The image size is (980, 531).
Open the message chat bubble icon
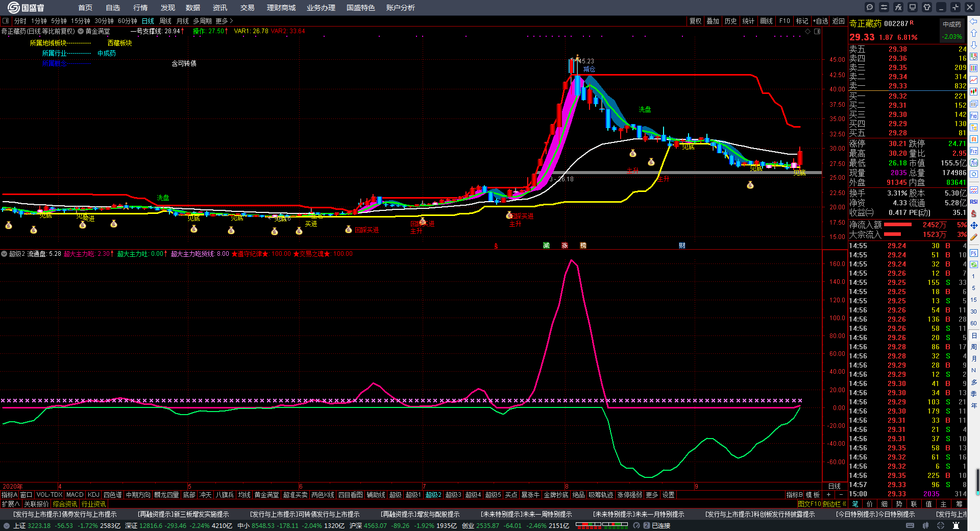(870, 7)
